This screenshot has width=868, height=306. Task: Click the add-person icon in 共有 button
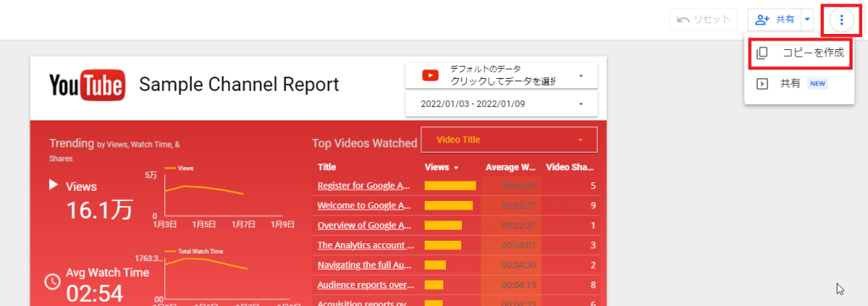click(x=763, y=19)
